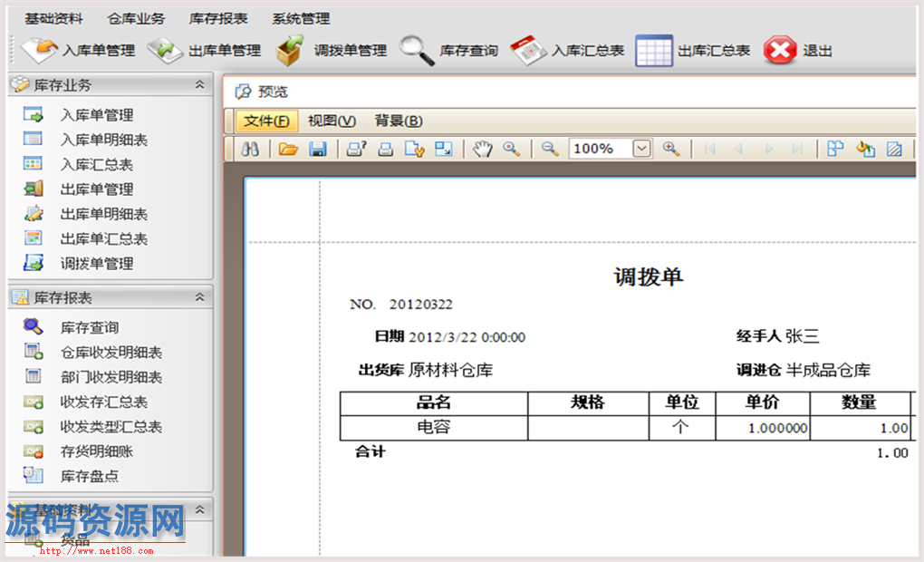The image size is (924, 562).
Task: Select 收发存汇总表 in the sidebar
Action: point(103,402)
